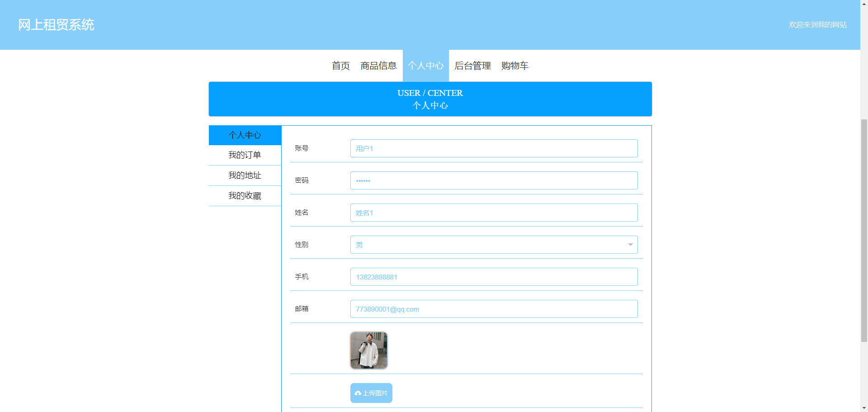Click the 性别 dropdown arrow
Screen dimensions: 868x412
coord(630,245)
